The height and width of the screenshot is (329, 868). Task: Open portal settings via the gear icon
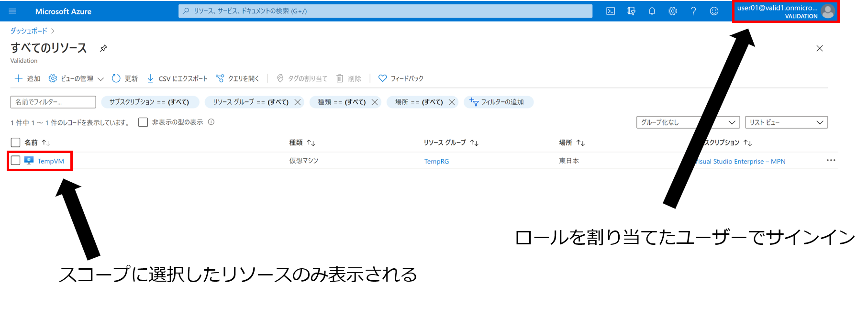673,11
